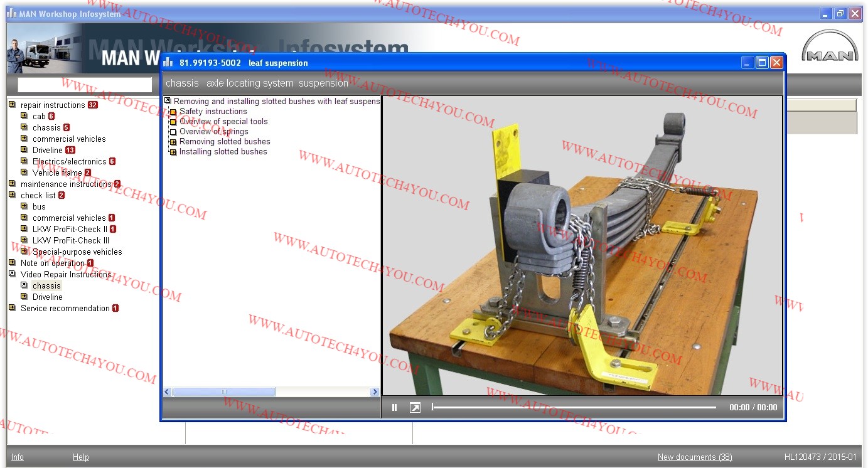868x468 pixels.
Task: Click the MAN logo in the header
Action: coord(830,46)
